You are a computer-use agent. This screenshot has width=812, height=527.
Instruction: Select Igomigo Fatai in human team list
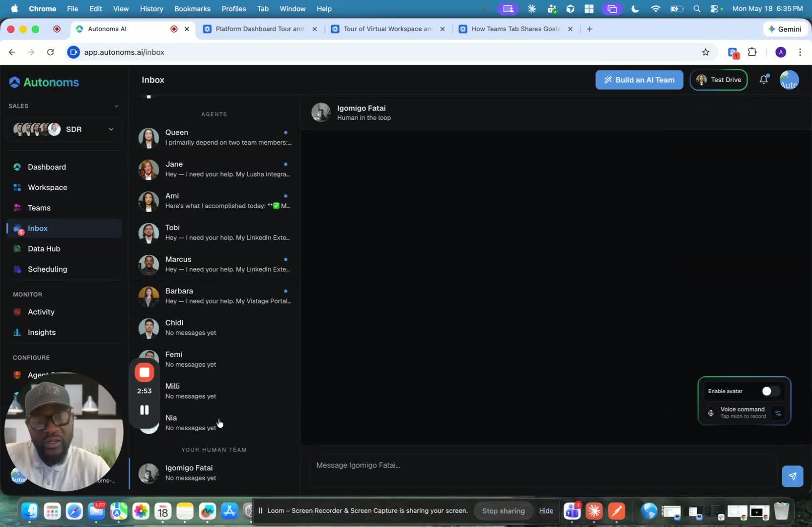(215, 473)
